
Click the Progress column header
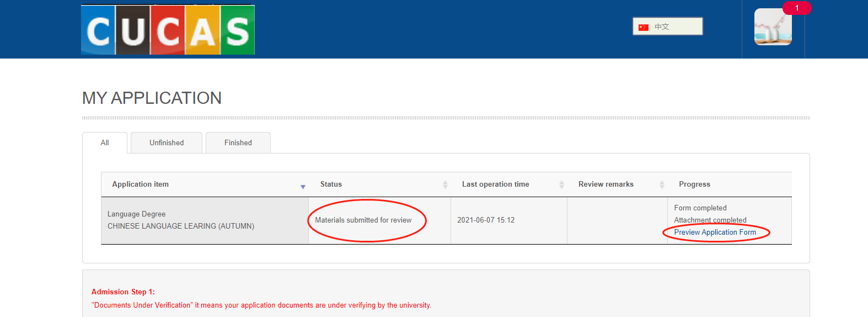point(694,184)
